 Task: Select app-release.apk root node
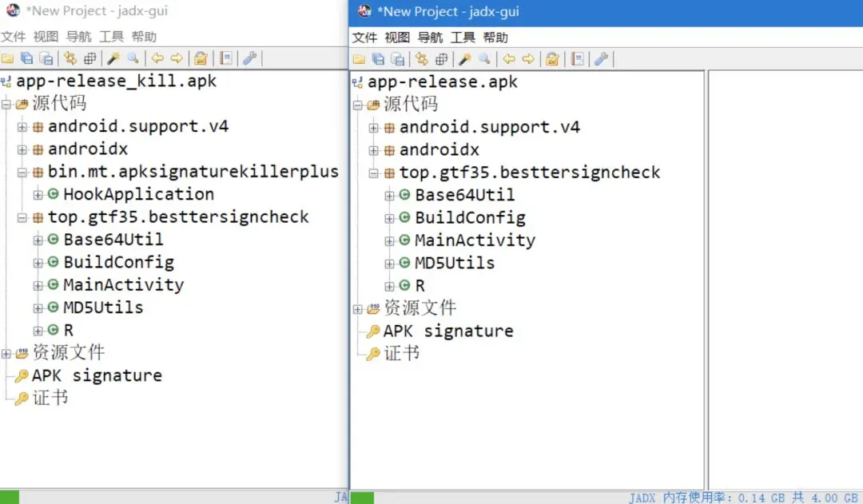click(443, 82)
